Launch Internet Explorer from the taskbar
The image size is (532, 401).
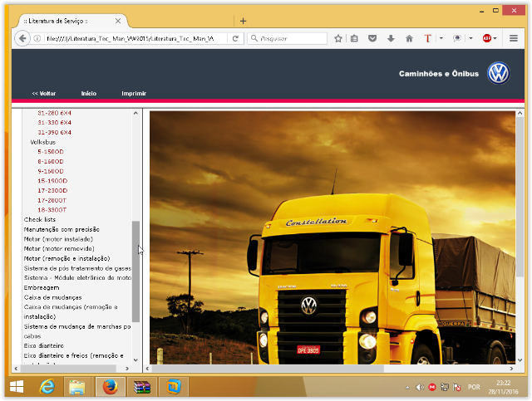pyautogui.click(x=47, y=386)
